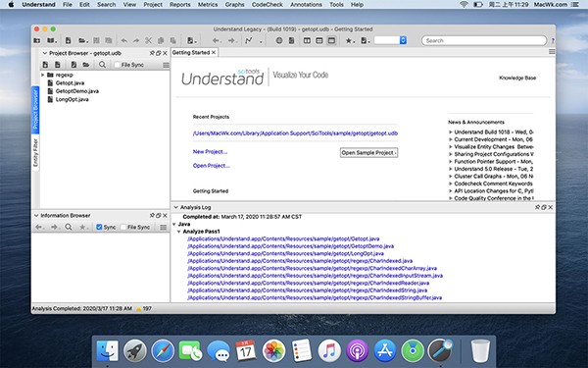
Task: Click the Project Browser vertical side tab
Action: [35, 109]
